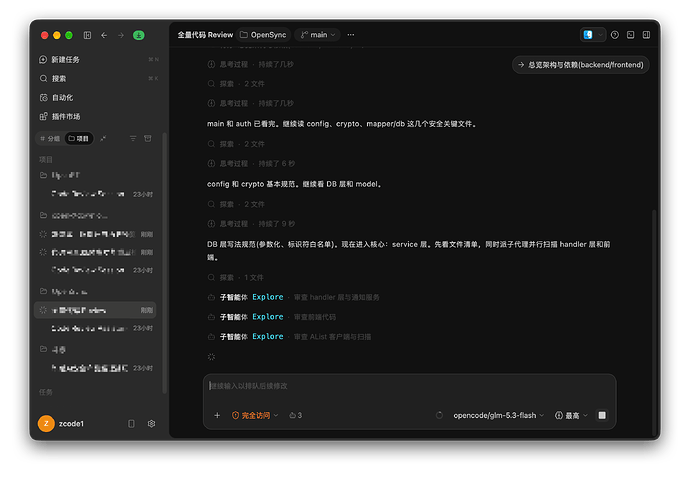Expand first 思考过程 持续了几秒 entry
This screenshot has height=479, width=690.
tap(250, 64)
